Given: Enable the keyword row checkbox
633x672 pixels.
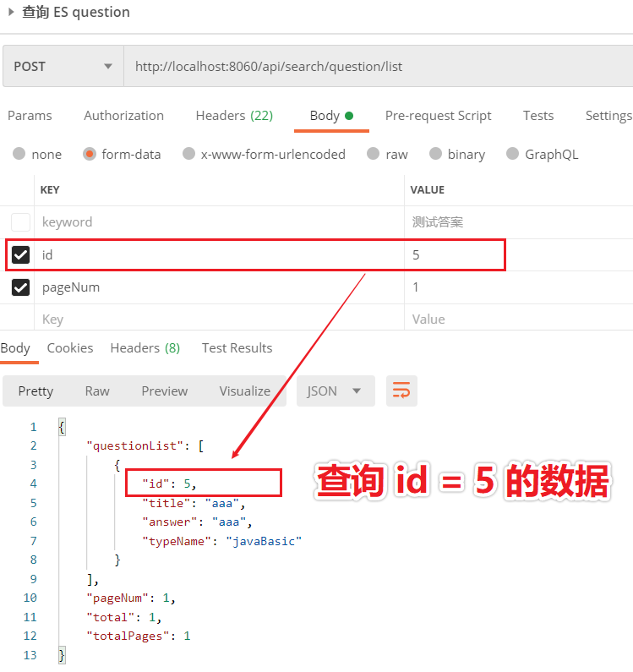Looking at the screenshot, I should click(x=20, y=222).
